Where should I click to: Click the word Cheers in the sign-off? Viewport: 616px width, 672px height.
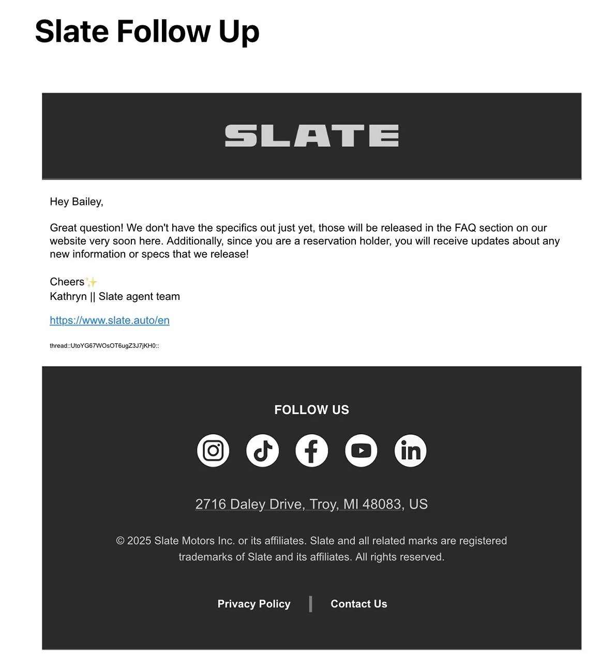click(x=67, y=282)
